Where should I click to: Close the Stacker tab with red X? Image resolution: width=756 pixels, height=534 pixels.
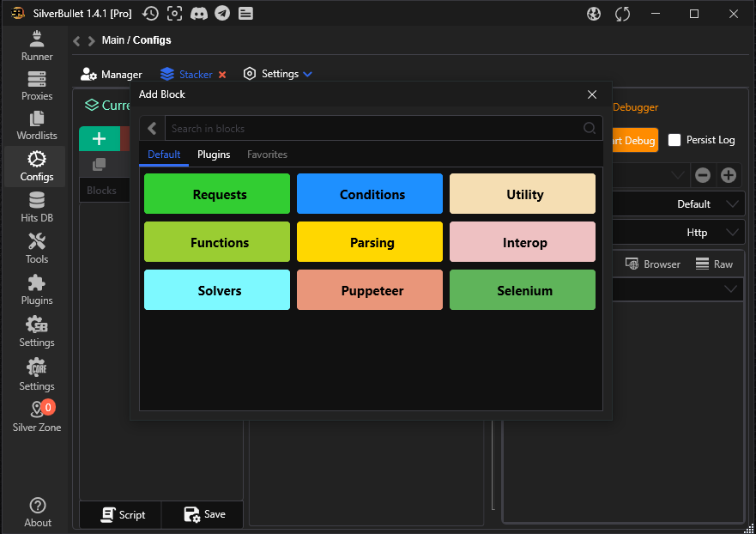[222, 75]
